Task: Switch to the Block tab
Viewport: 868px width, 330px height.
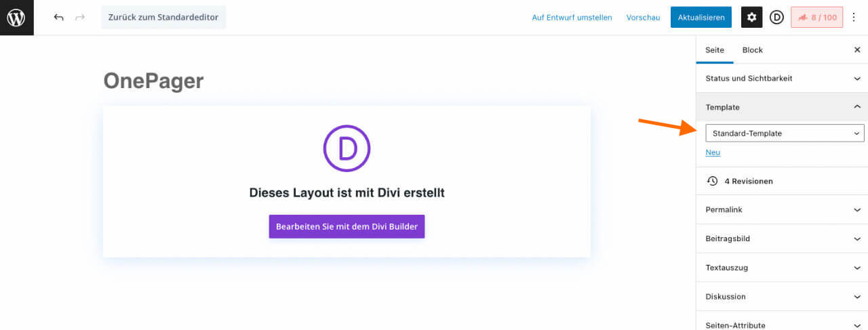Action: point(753,50)
